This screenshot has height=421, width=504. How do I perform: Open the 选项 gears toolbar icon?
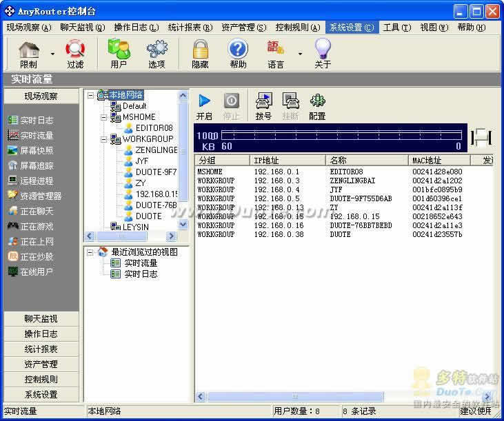point(157,50)
